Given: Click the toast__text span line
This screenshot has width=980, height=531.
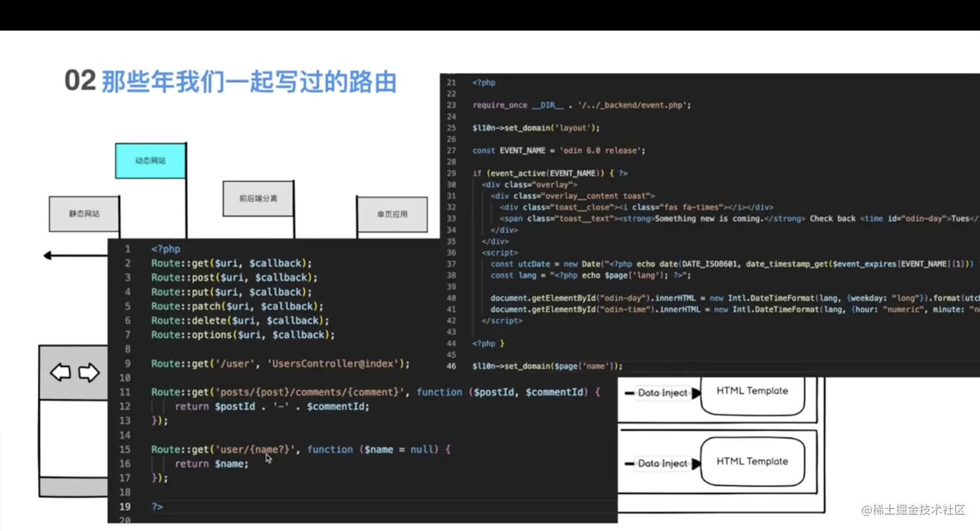Looking at the screenshot, I should [739, 218].
